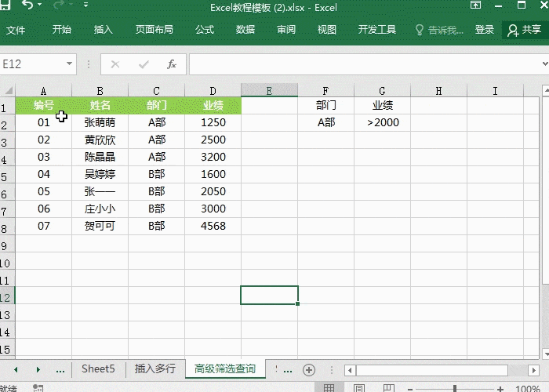
Task: Click header cell 姓名 in column B
Action: click(x=100, y=105)
